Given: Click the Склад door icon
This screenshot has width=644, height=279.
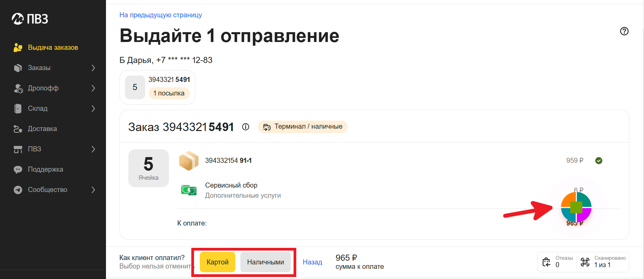Looking at the screenshot, I should point(18,109).
